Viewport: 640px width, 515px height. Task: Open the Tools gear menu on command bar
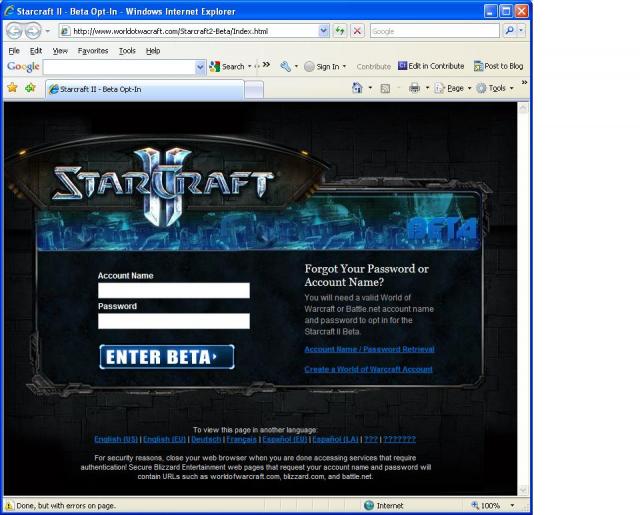(495, 88)
